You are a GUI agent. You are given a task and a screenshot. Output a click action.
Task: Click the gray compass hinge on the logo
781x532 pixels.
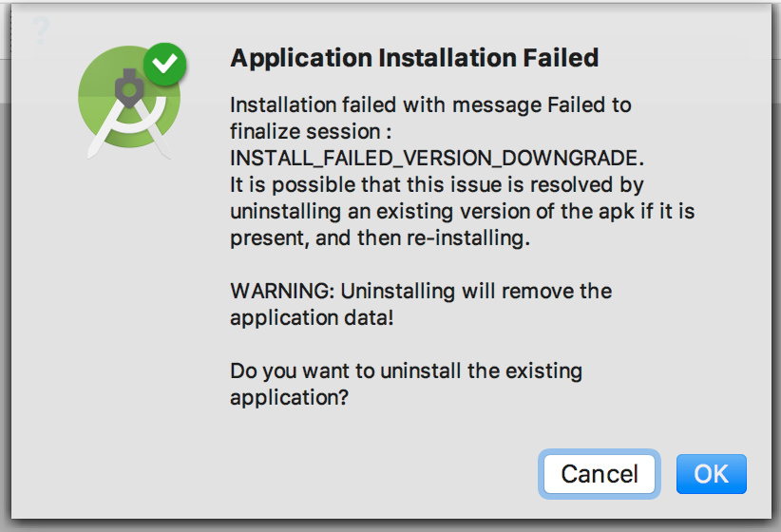[129, 88]
